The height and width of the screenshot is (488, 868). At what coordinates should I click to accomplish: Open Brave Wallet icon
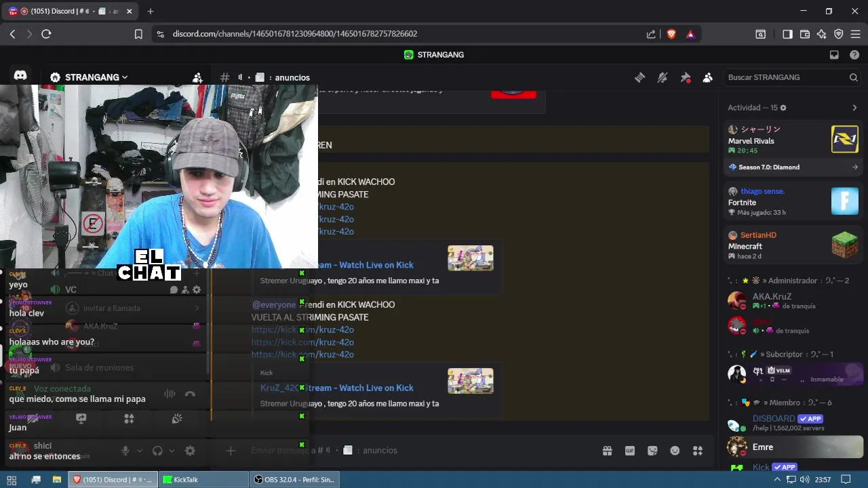[x=805, y=34]
